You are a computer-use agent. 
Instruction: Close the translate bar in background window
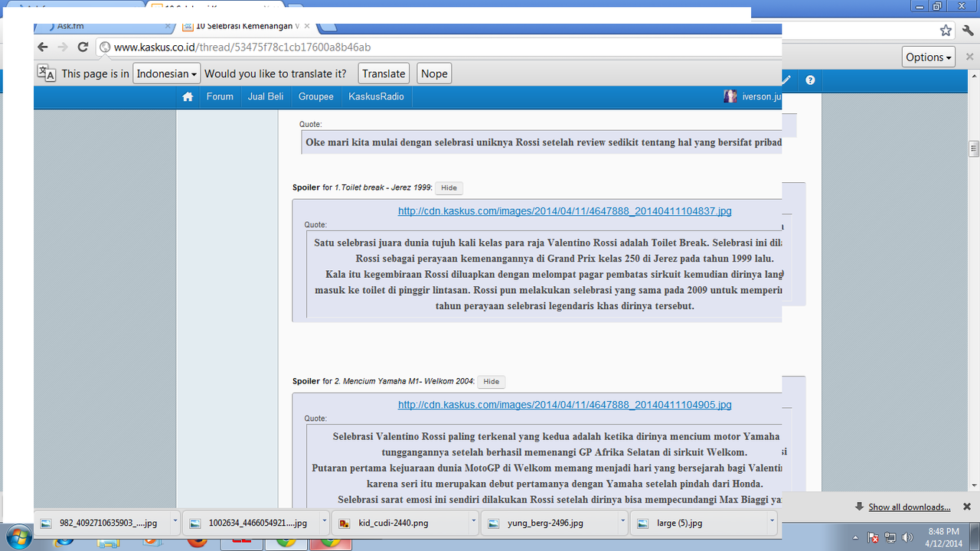point(969,57)
